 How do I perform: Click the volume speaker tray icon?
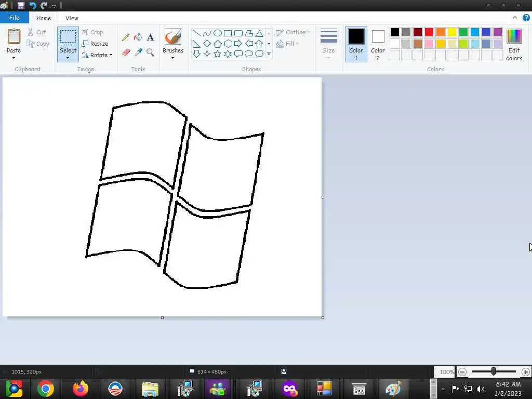click(481, 389)
